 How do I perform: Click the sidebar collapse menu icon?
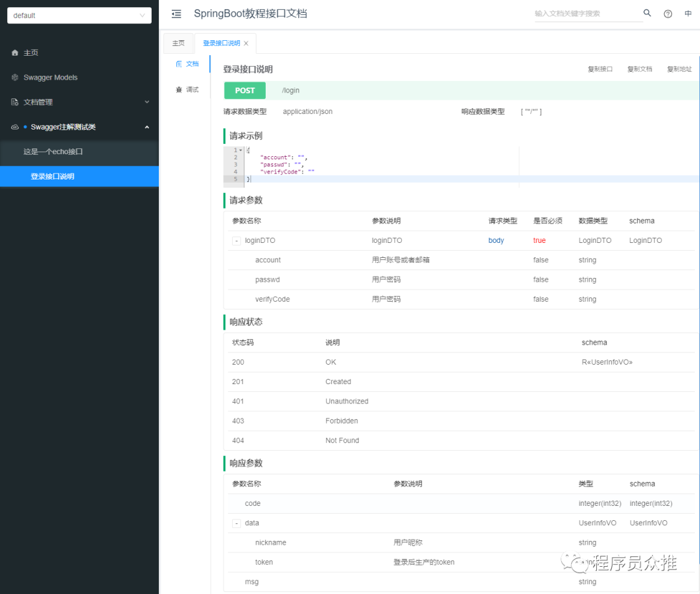coord(176,14)
